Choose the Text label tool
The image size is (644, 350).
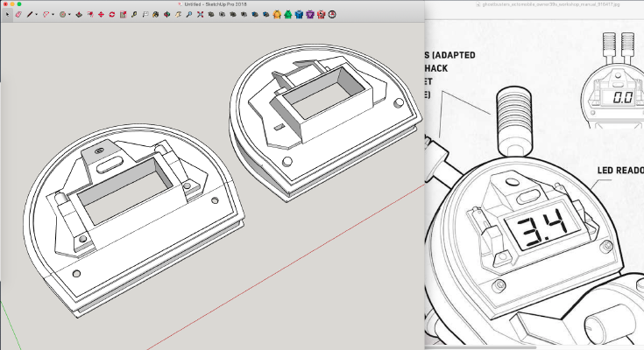tap(145, 14)
